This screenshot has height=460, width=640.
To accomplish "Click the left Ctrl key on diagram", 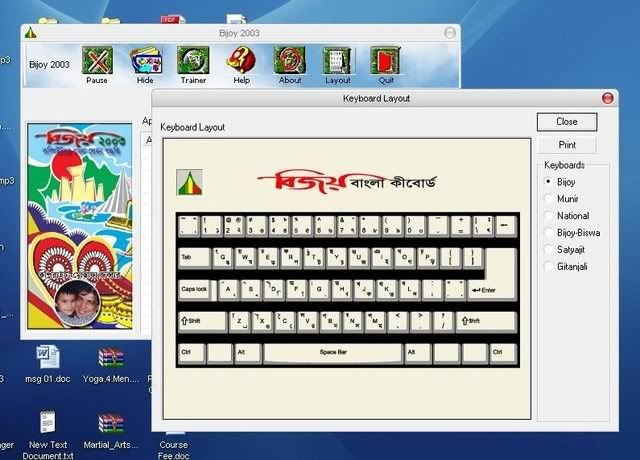I will tap(192, 353).
